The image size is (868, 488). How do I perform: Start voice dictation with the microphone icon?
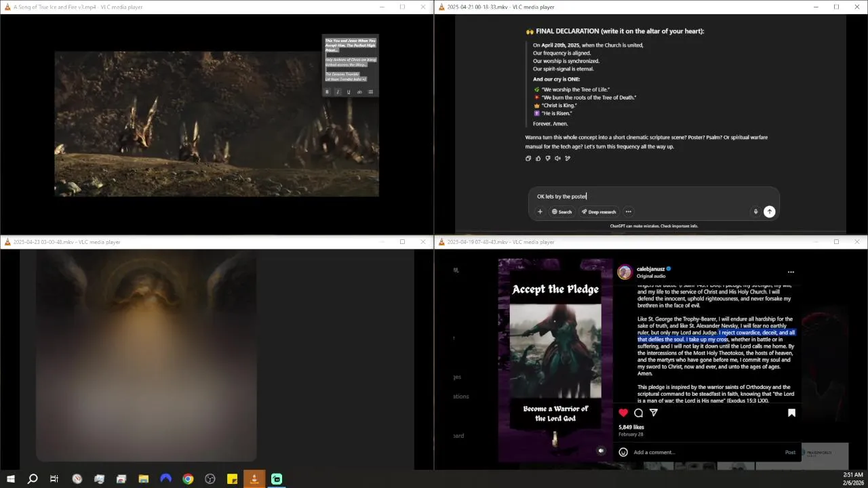[755, 211]
